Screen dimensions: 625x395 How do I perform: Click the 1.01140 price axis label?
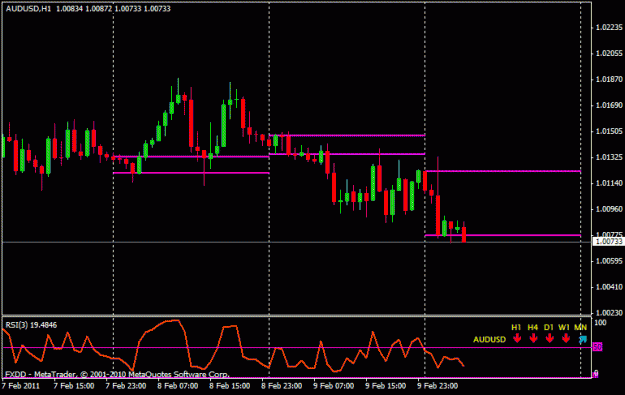[609, 183]
